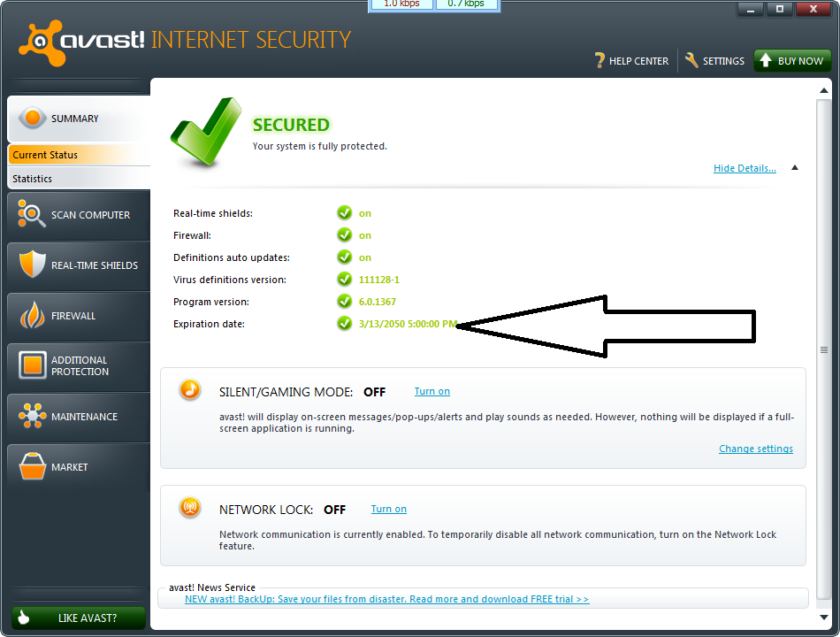The height and width of the screenshot is (637, 840).
Task: Click the scrollbar up arrow
Action: (x=824, y=90)
